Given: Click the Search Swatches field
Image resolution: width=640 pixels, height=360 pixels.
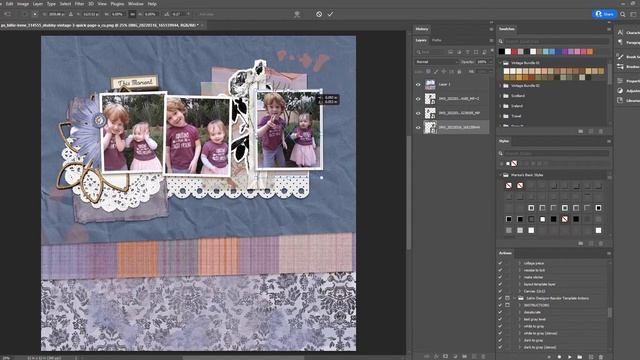Looking at the screenshot, I should [557, 41].
